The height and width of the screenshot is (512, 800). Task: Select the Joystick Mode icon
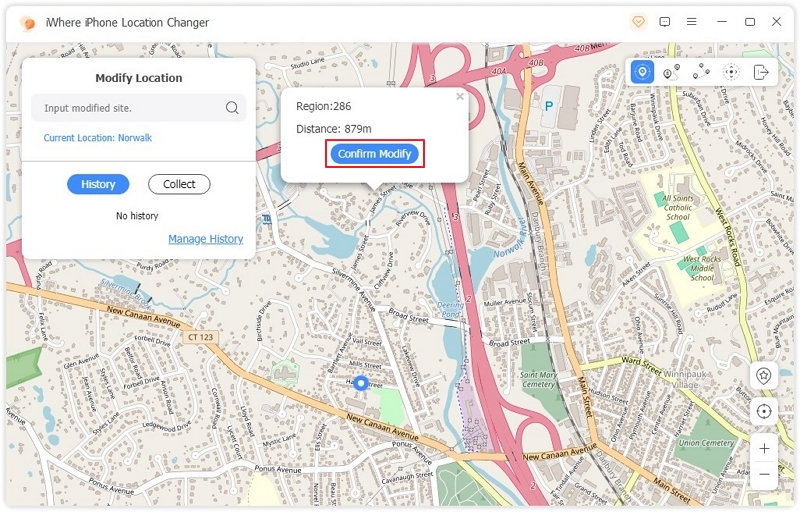point(731,72)
